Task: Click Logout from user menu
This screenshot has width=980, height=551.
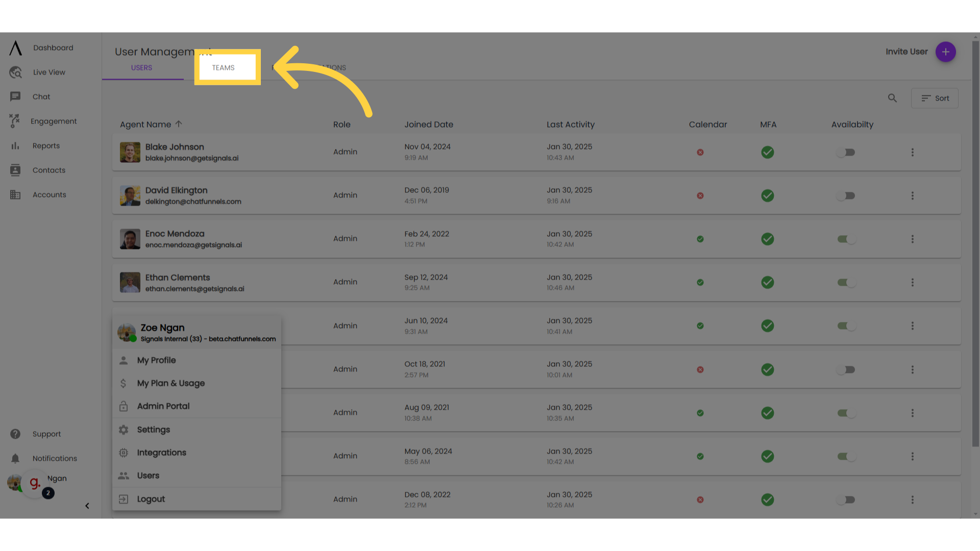Action: [x=152, y=498]
